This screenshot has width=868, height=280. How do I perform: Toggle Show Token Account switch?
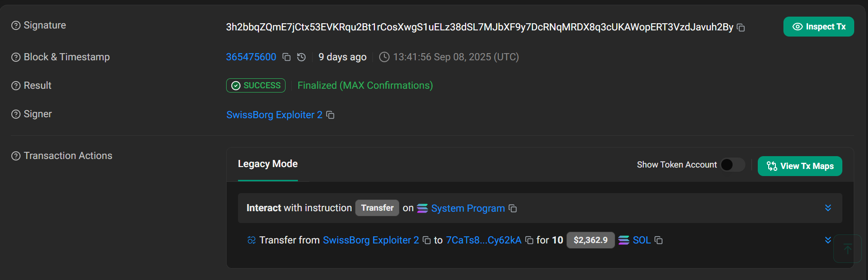point(733,165)
